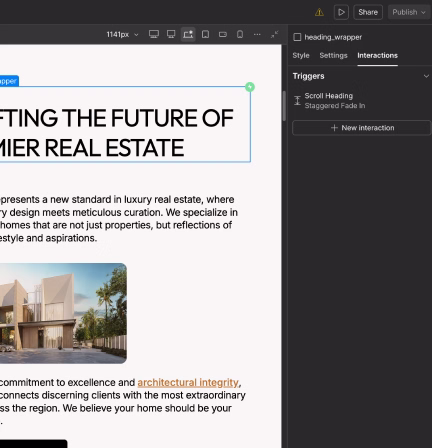Click the architectural integrity link

click(188, 382)
